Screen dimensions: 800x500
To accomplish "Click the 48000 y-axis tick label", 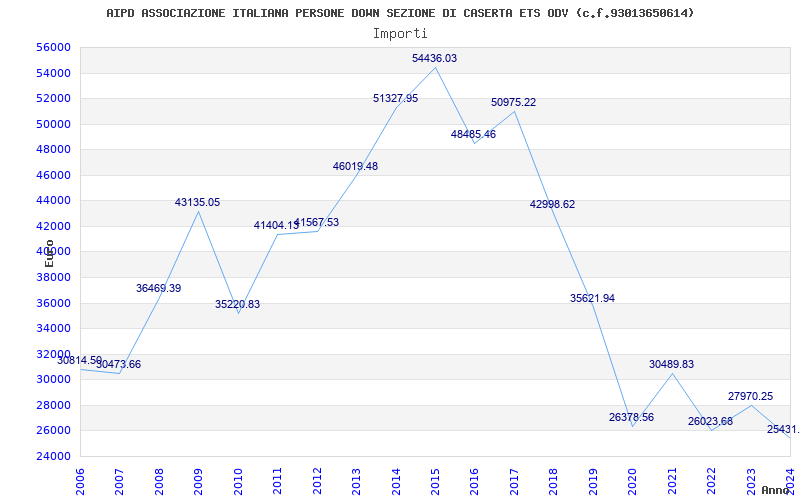I will [x=53, y=149].
